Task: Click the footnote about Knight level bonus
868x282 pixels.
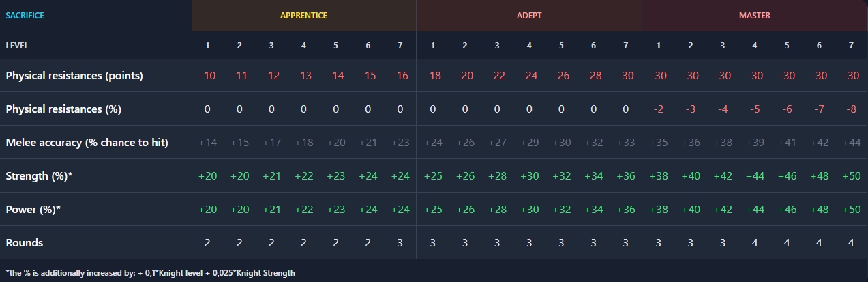Action: coord(150,273)
